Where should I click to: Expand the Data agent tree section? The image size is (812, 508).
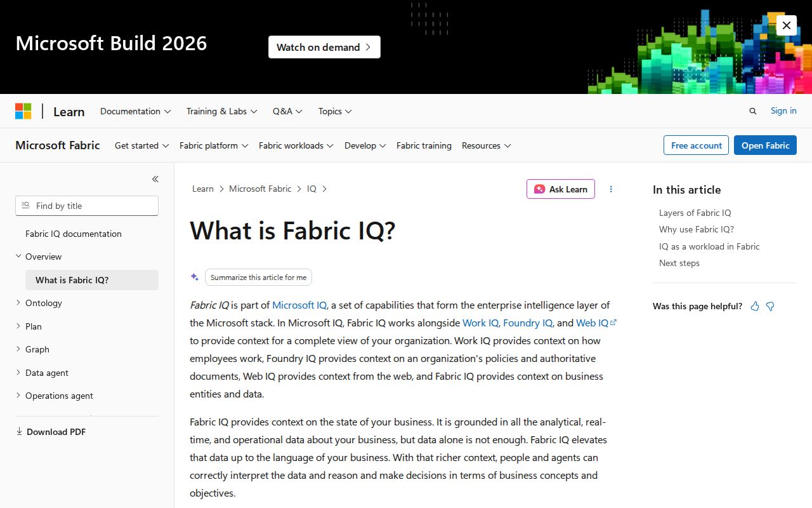[x=18, y=373]
